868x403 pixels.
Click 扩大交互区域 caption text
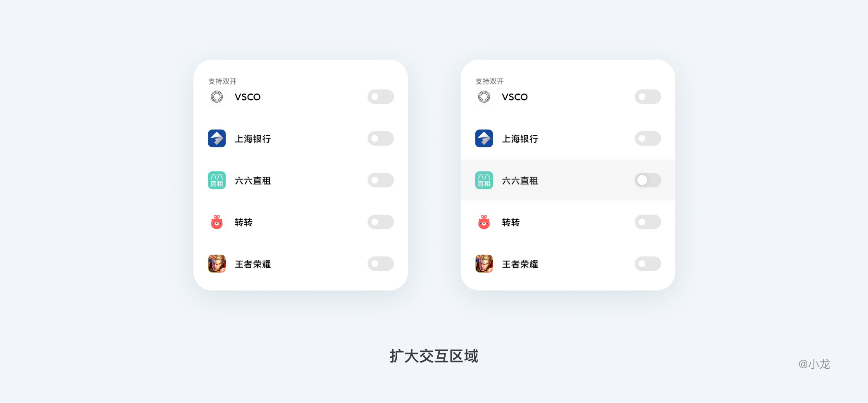pyautogui.click(x=434, y=356)
